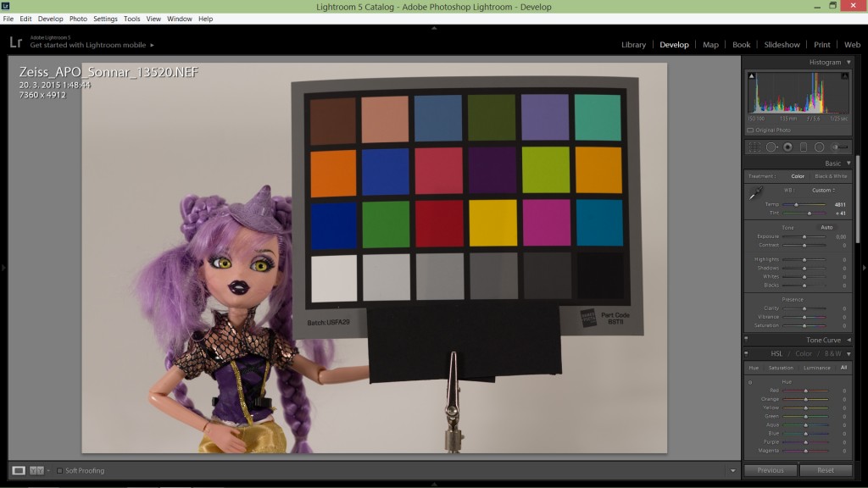Screen dimensions: 868x488
Task: Select the Red Eye Correction tool
Action: pos(787,147)
